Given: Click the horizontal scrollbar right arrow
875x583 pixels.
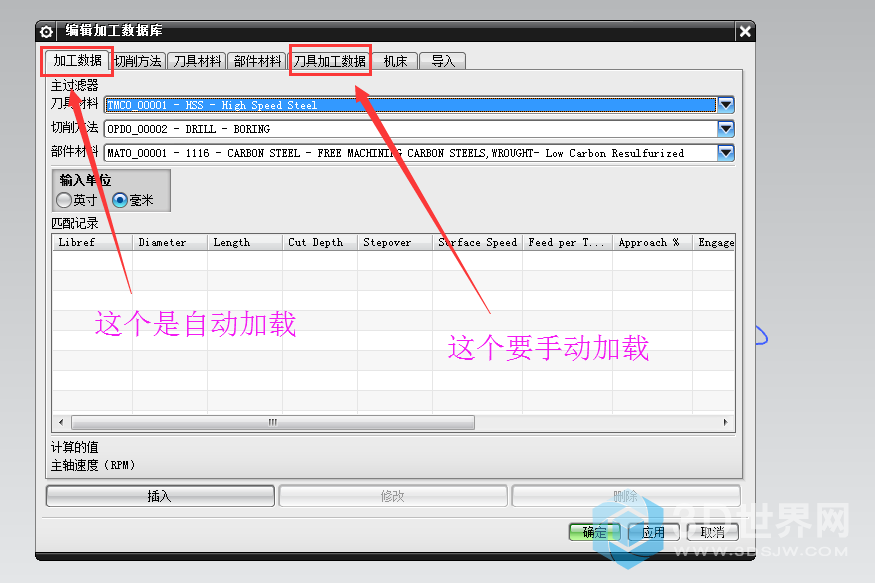Looking at the screenshot, I should point(725,422).
